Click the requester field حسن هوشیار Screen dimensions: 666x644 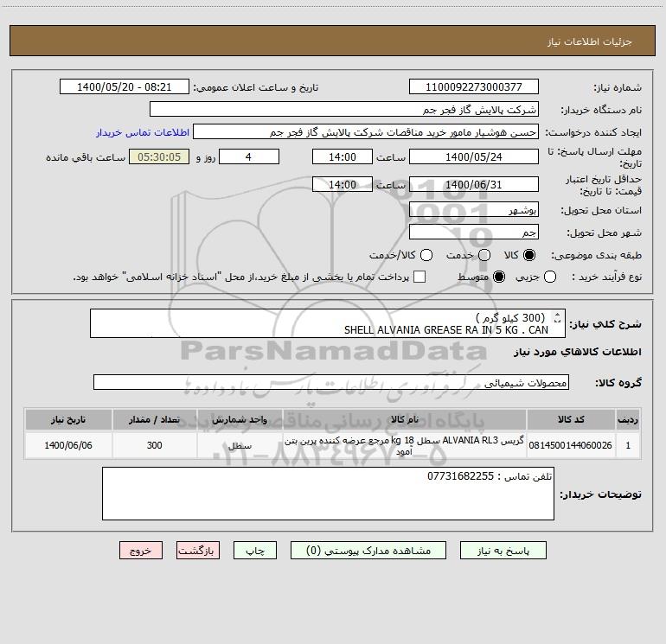click(x=366, y=132)
